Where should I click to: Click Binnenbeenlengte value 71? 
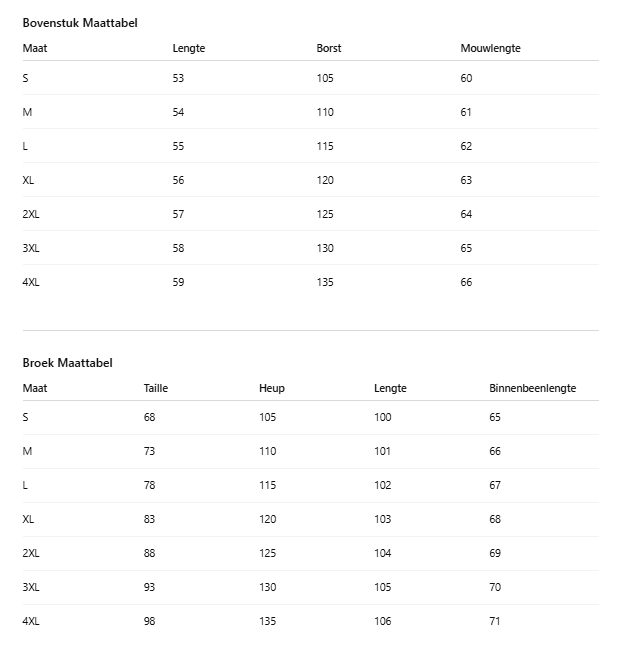[x=495, y=621]
